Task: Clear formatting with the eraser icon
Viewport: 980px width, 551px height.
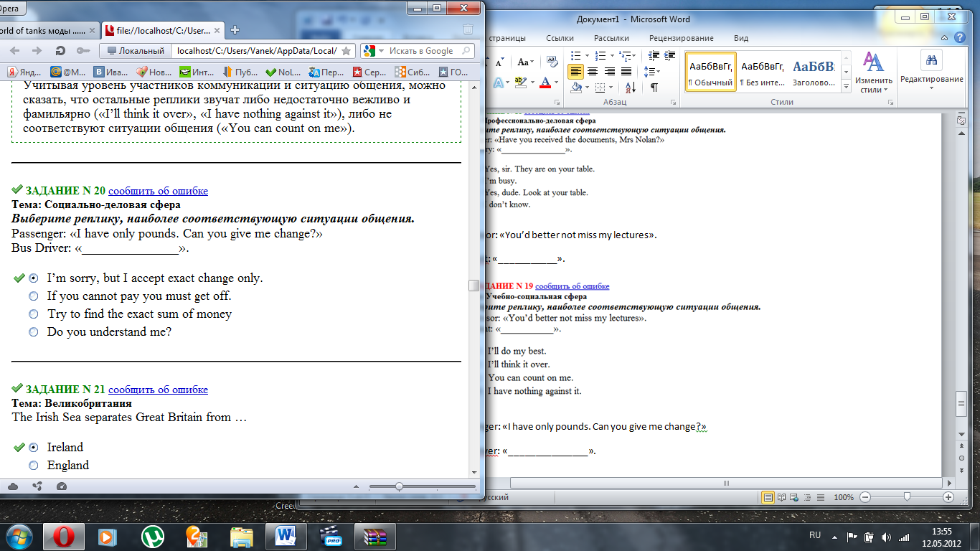Action: point(552,62)
